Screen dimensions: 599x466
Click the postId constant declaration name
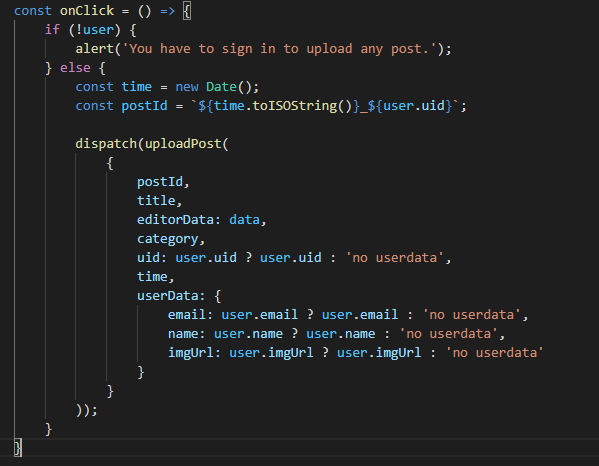[144, 106]
